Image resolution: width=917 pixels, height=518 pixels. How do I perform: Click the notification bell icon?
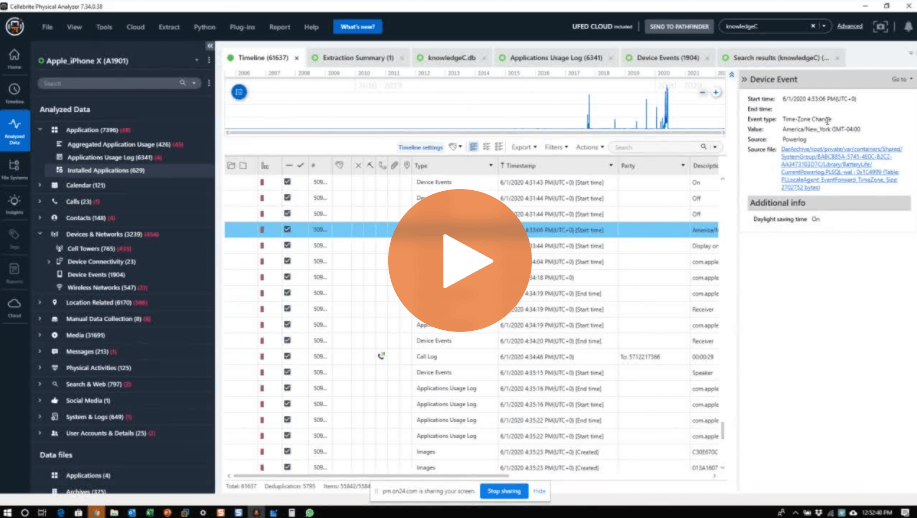908,26
